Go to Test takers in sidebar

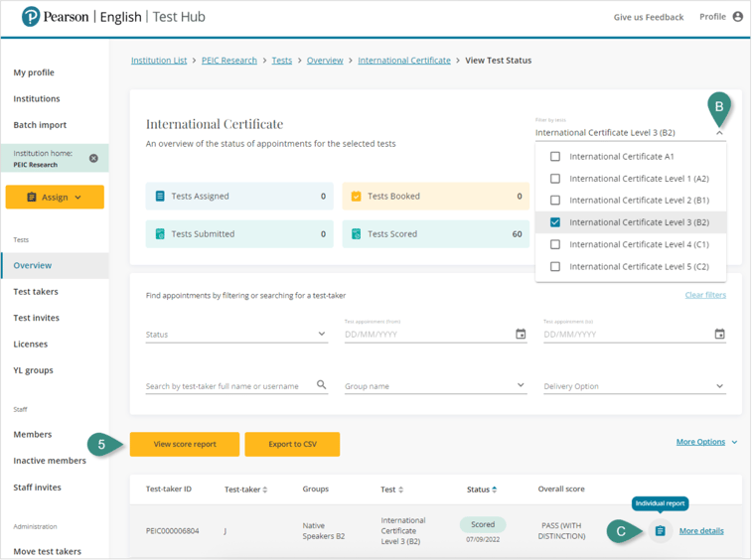tap(36, 292)
